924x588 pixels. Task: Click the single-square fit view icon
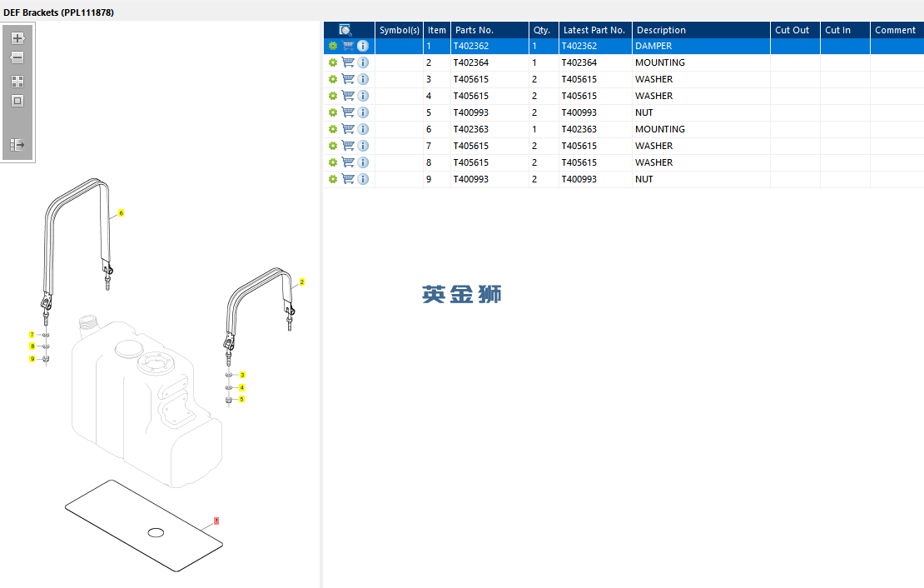click(17, 101)
